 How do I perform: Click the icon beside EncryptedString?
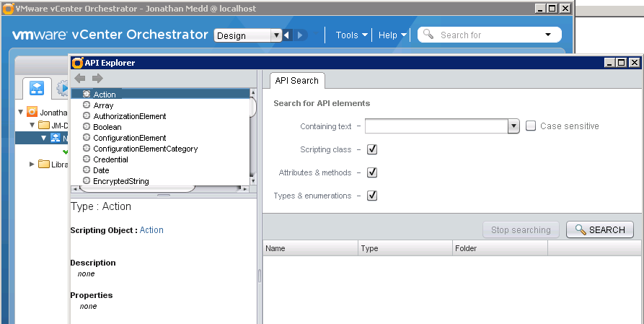click(x=87, y=180)
